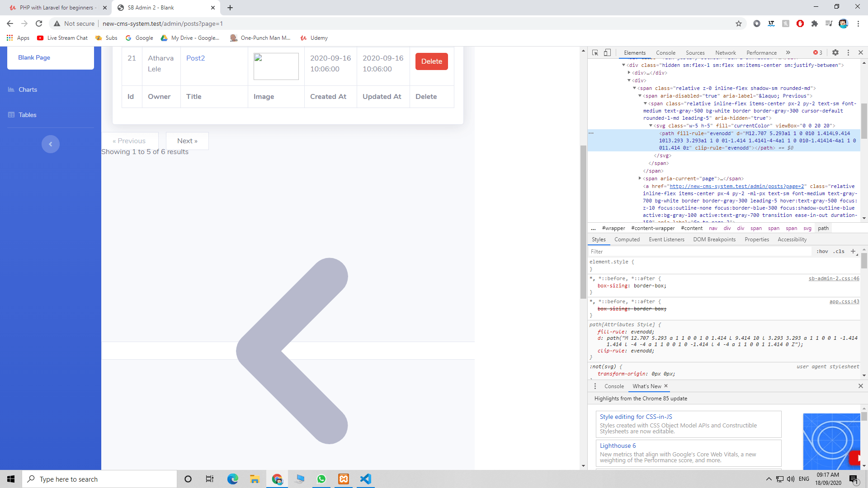Image resolution: width=868 pixels, height=488 pixels.
Task: Click the page vertical scrollbar thumb
Action: coord(583,221)
